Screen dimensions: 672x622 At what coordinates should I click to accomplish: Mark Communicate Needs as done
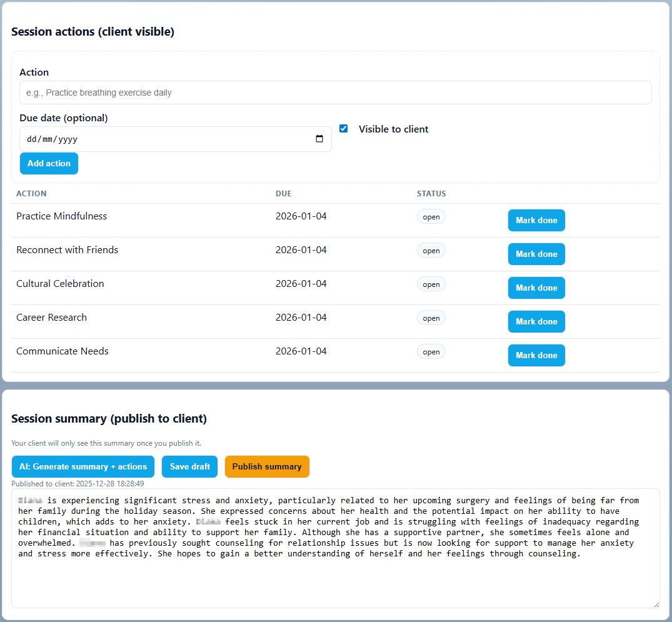coord(536,356)
